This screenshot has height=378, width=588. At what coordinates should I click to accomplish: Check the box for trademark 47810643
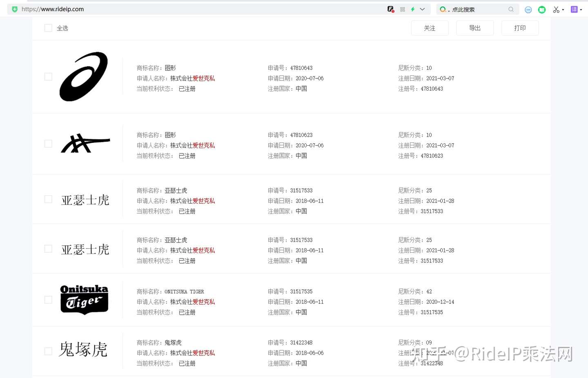coord(48,77)
